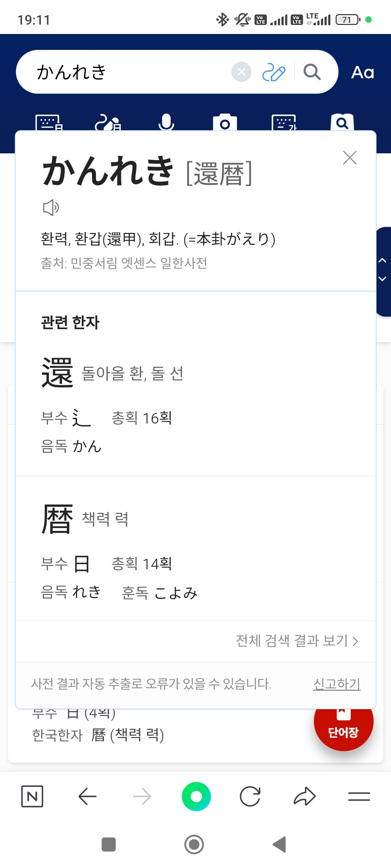Close the かんれき popup card
This screenshot has height=868, width=391.
point(350,158)
